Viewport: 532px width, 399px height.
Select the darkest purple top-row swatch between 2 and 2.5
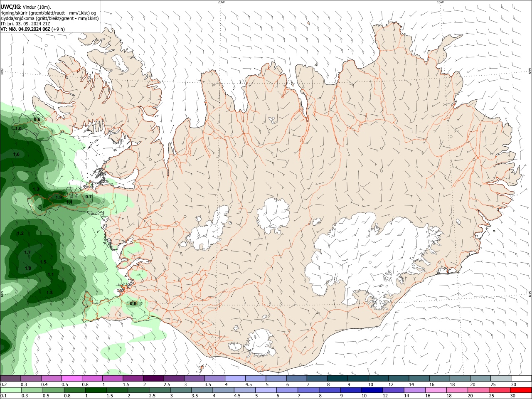[x=153, y=378]
